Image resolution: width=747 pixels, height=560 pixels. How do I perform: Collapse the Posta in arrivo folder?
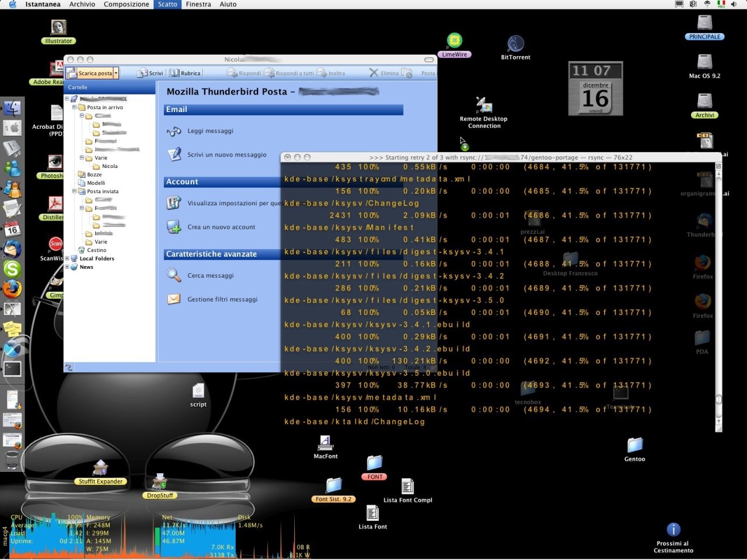point(74,107)
